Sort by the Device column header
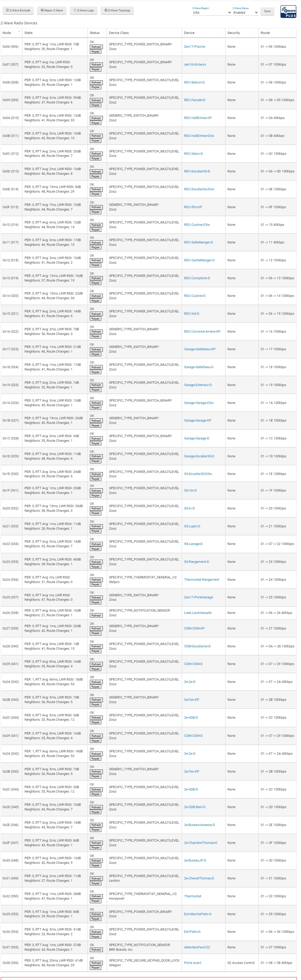 203,33
